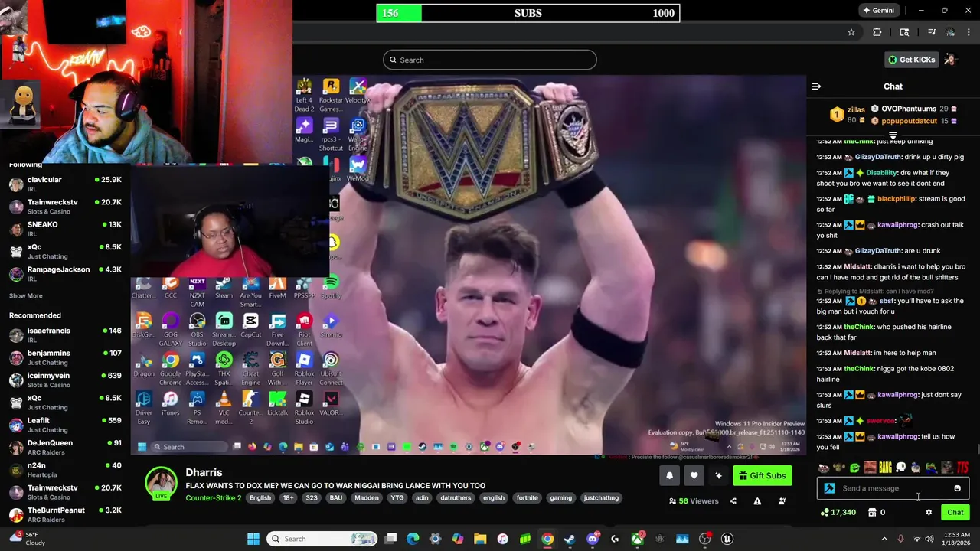Open SNEAKO channel in Following list
Screen dimensions: 980x551
coord(65,229)
